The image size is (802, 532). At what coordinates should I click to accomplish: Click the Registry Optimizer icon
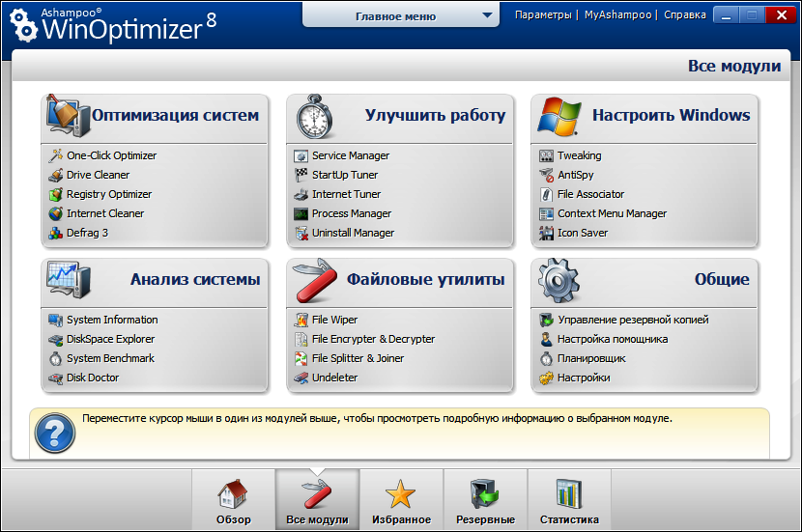coord(56,194)
